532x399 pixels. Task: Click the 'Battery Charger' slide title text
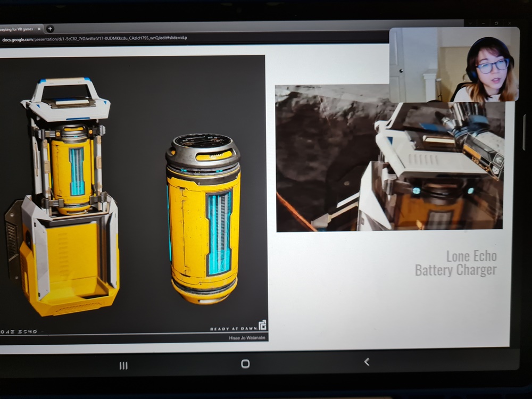click(456, 270)
